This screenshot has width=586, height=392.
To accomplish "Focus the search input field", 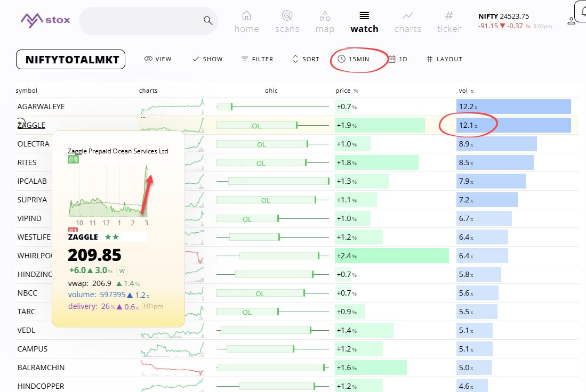I will tap(148, 21).
